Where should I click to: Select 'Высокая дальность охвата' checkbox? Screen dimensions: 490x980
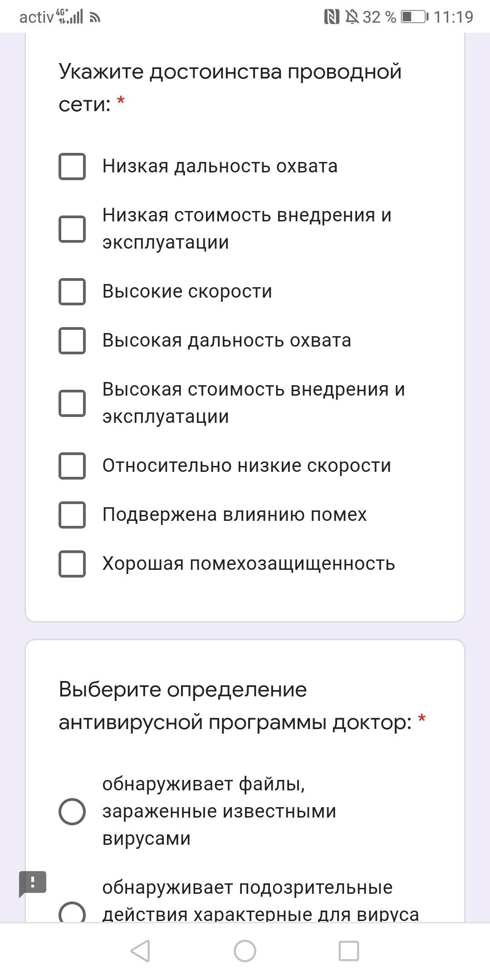point(72,340)
